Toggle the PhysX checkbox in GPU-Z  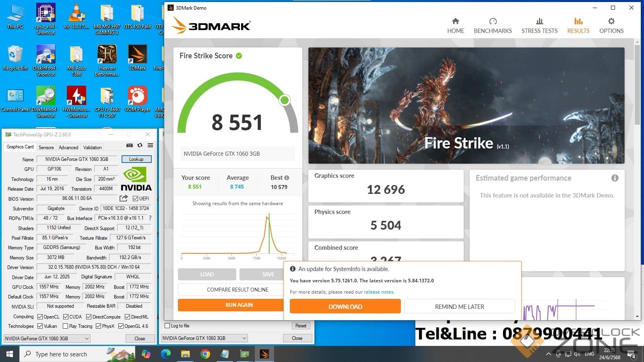[98, 326]
